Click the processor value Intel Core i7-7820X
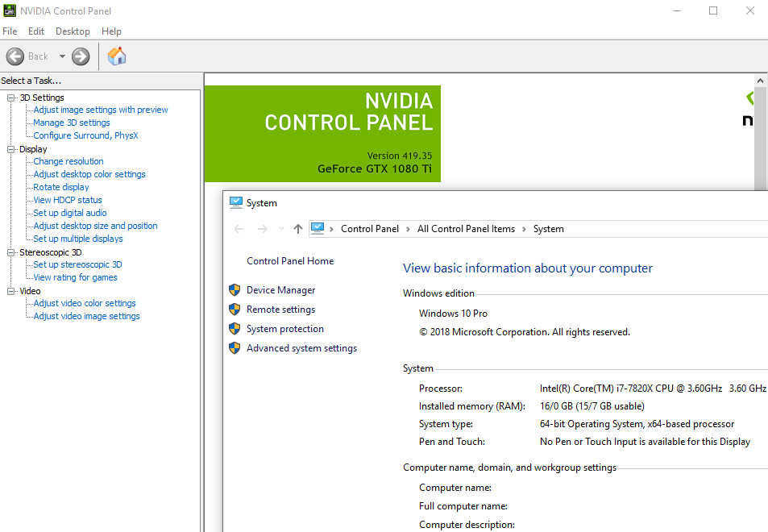Viewport: 768px width, 532px height. coord(653,389)
